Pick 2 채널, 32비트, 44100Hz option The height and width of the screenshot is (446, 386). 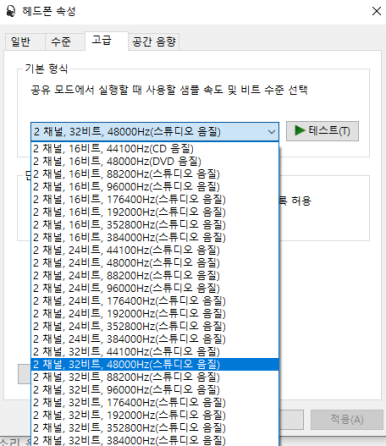155,351
